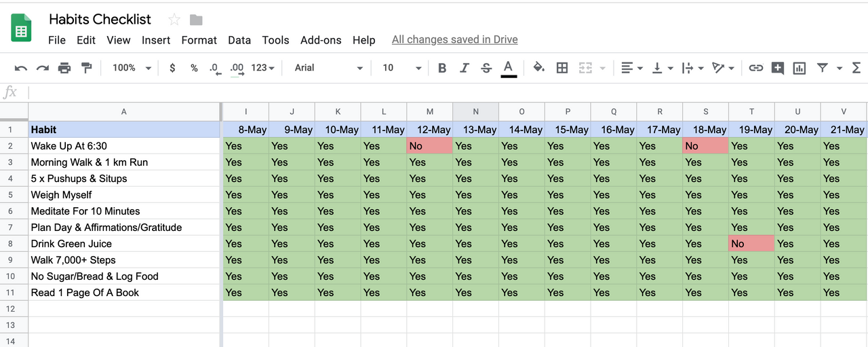This screenshot has width=868, height=347.
Task: Click the Undo arrow icon
Action: click(21, 68)
